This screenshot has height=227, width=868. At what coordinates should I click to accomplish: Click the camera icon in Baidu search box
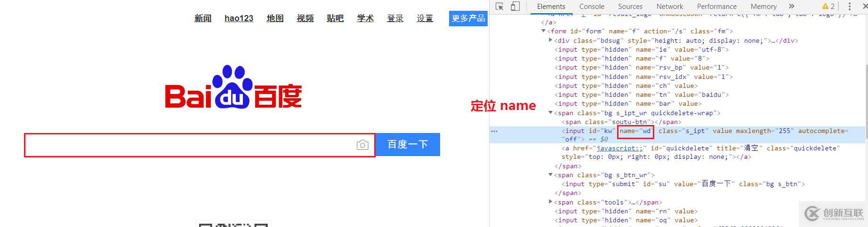click(x=362, y=145)
